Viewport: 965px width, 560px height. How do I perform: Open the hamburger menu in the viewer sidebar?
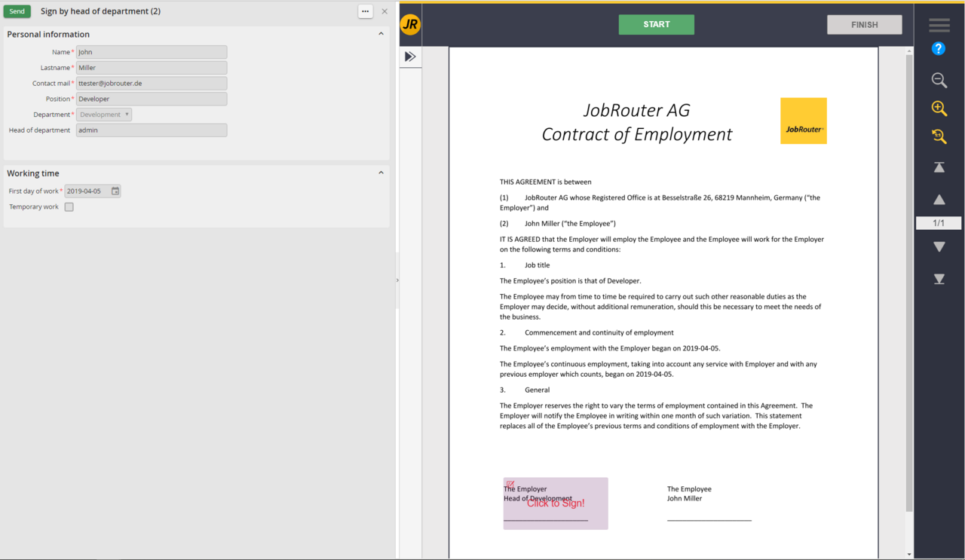[x=938, y=24]
